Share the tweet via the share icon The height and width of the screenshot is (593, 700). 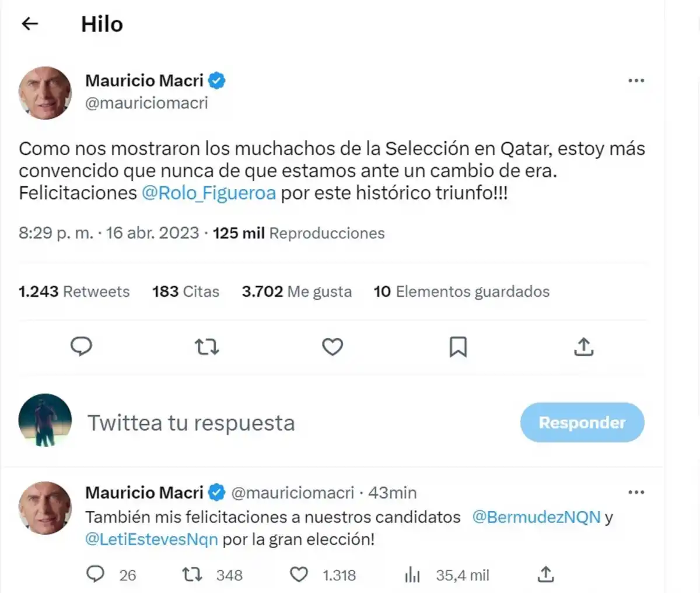(x=583, y=346)
